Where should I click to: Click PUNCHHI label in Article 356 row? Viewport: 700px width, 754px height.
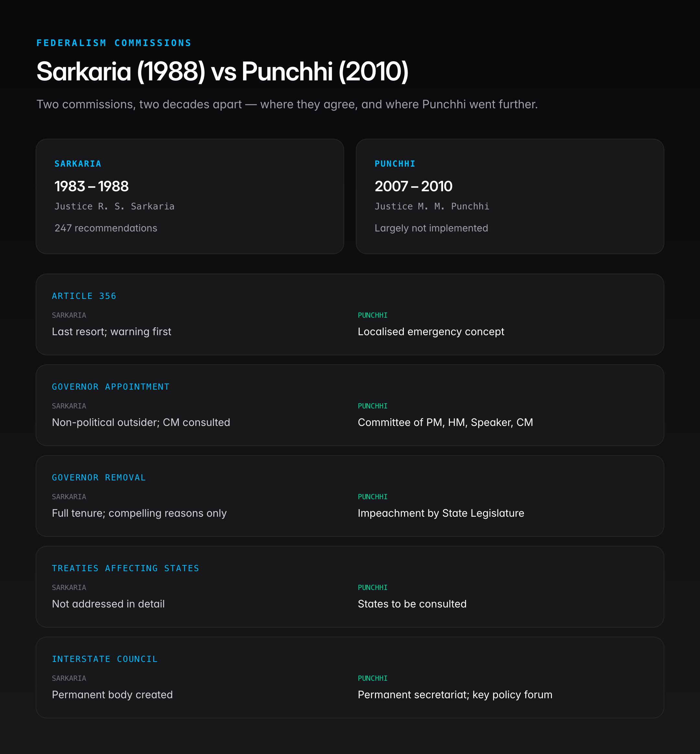(x=373, y=315)
